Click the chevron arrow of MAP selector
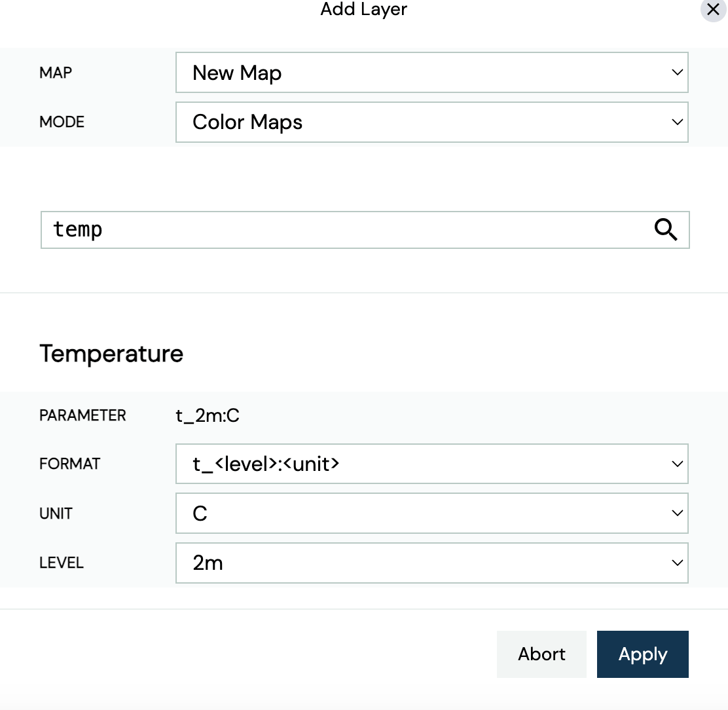728x710 pixels. [x=678, y=73]
